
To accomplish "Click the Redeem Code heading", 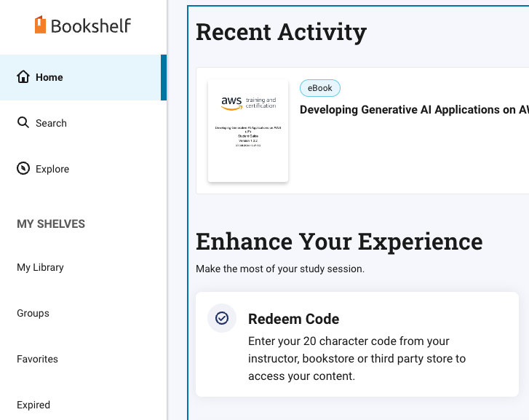I will [293, 319].
